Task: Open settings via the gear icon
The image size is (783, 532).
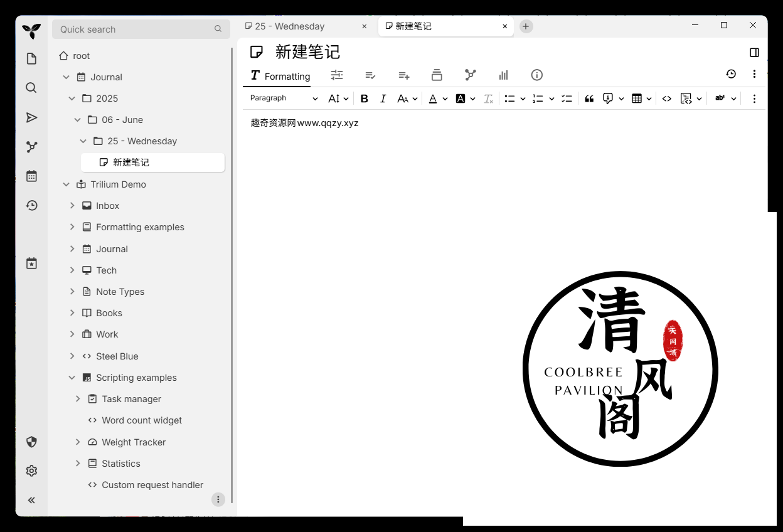Action: [x=31, y=471]
